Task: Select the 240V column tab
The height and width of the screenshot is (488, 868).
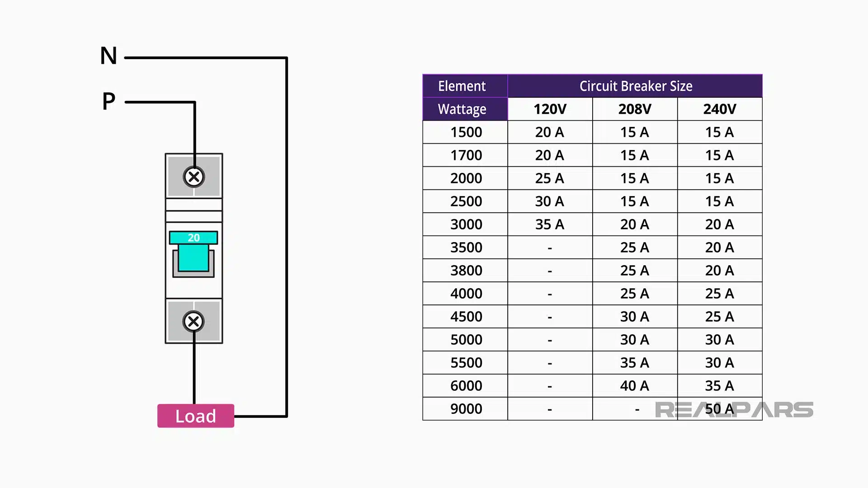Action: pyautogui.click(x=719, y=109)
